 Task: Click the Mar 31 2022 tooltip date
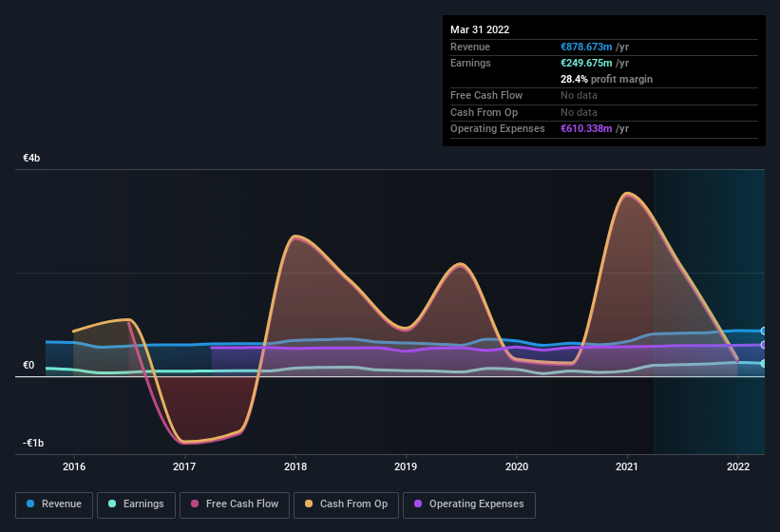click(480, 29)
